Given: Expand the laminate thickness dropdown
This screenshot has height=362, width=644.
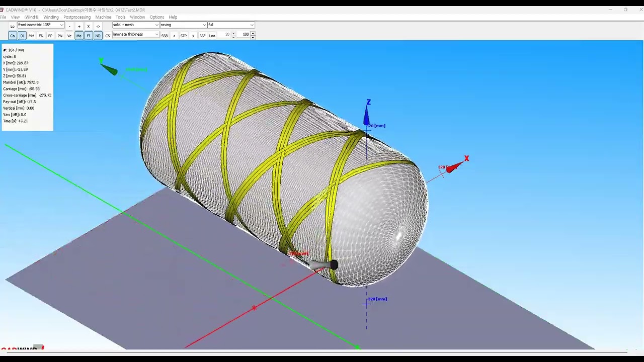Looking at the screenshot, I should tap(157, 35).
